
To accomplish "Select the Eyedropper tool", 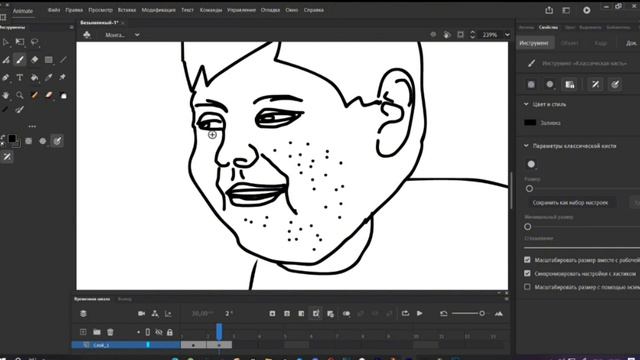I will click(x=49, y=78).
